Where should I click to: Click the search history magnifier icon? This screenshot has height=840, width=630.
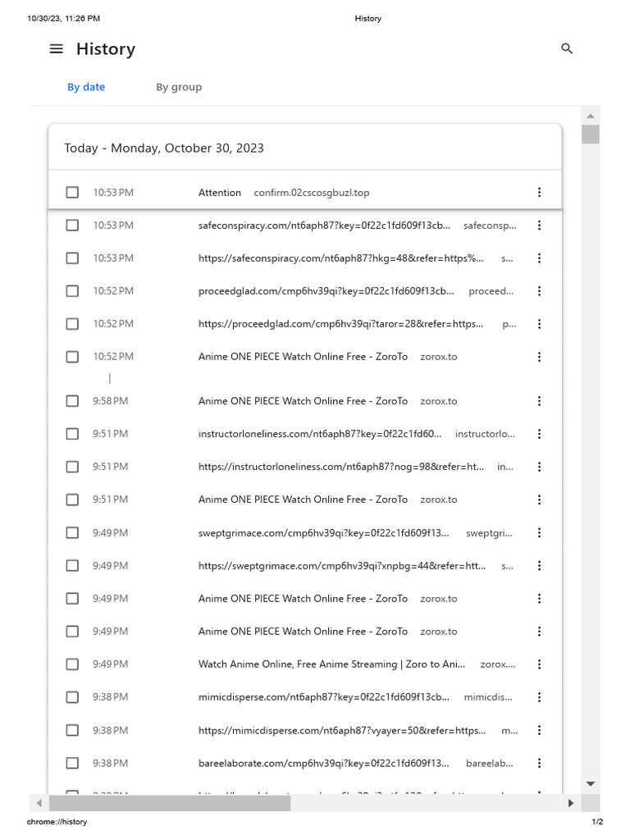[567, 48]
